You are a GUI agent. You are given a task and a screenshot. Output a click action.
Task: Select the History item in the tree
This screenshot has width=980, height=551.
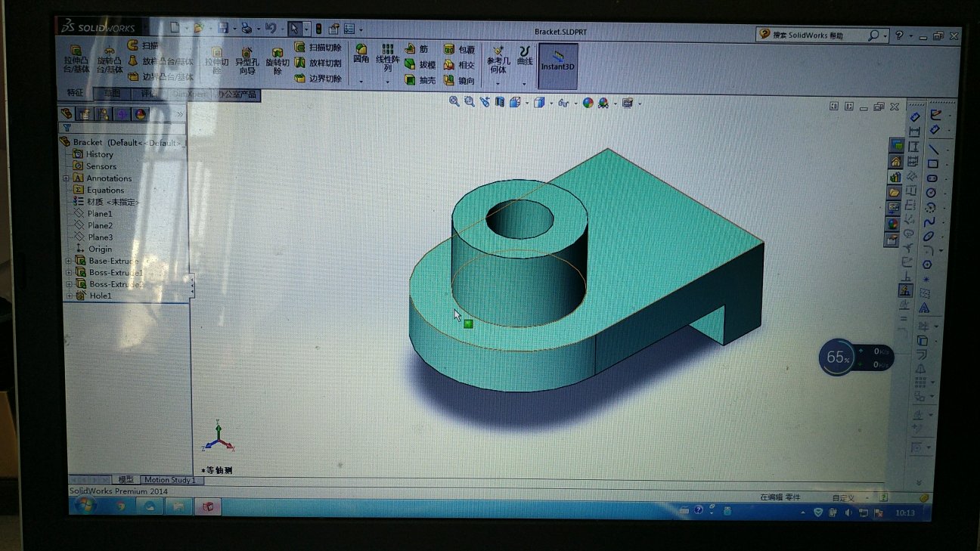94,154
